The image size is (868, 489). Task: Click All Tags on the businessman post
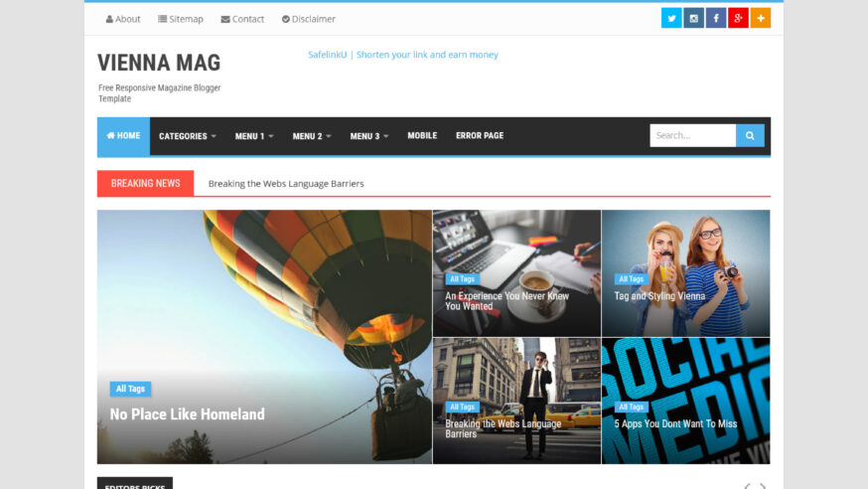tap(462, 407)
